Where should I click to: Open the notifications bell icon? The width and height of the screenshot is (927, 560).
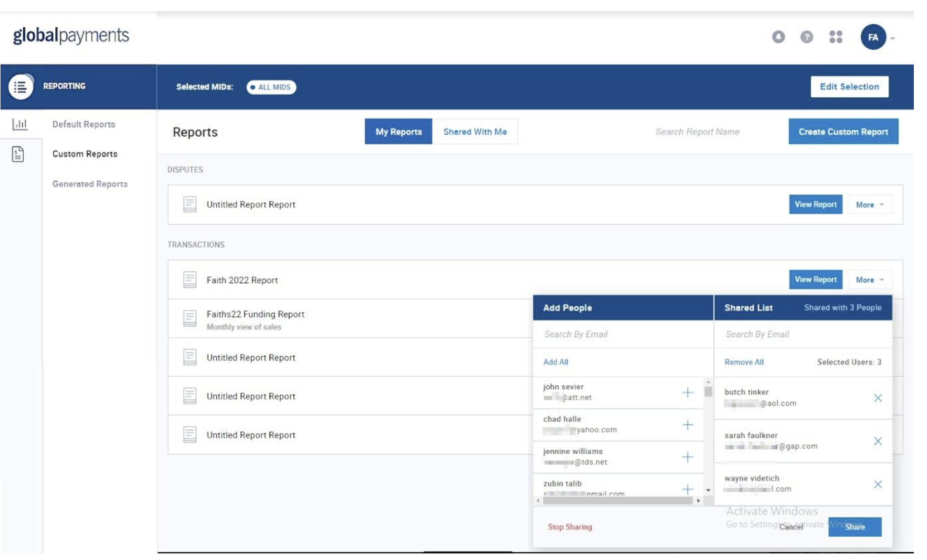[x=778, y=37]
